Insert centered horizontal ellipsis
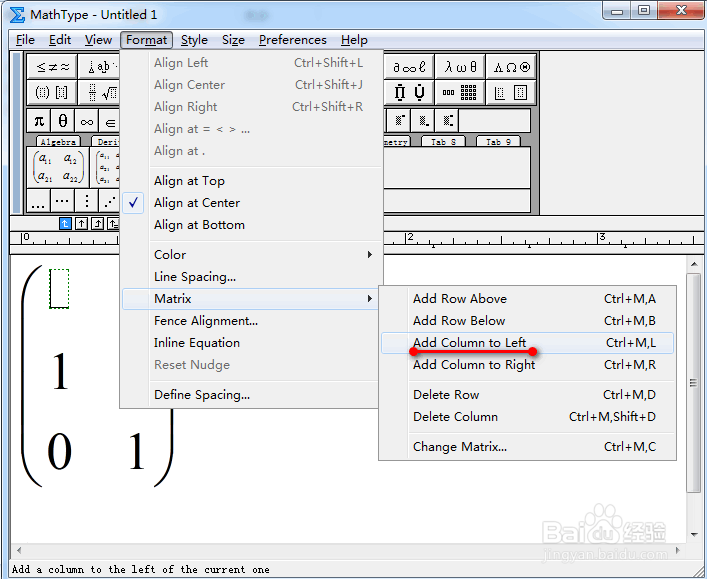Viewport: 707px width, 579px height. [x=62, y=200]
